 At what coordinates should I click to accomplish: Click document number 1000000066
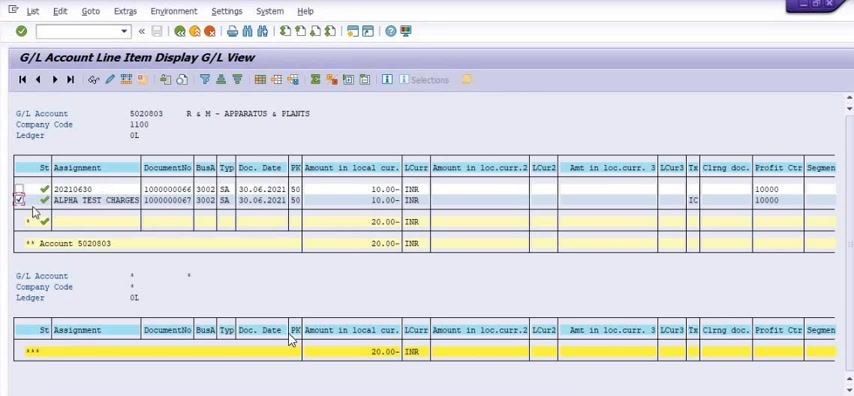pos(168,190)
